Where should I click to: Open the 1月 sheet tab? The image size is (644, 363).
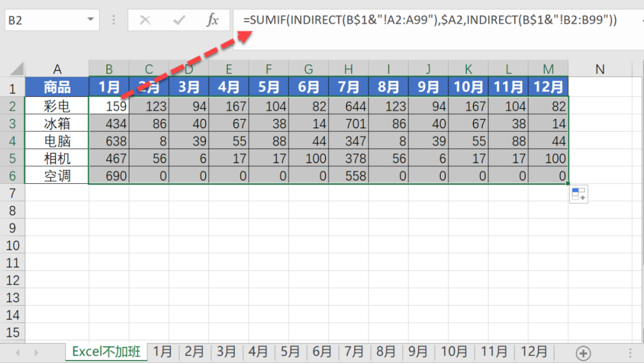tap(163, 352)
